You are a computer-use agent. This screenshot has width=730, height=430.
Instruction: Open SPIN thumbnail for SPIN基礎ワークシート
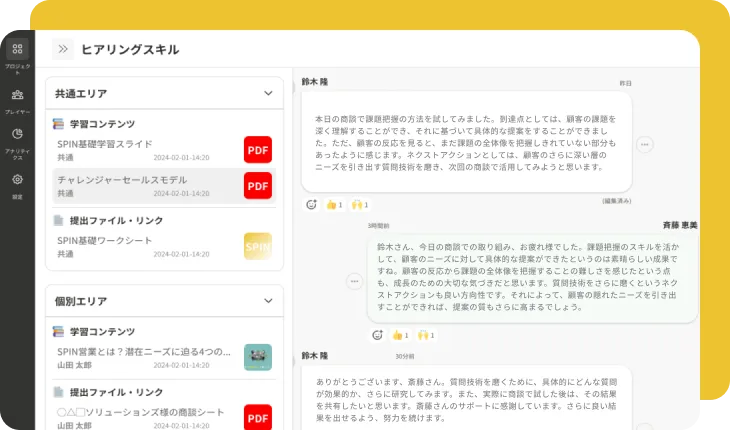click(x=258, y=246)
